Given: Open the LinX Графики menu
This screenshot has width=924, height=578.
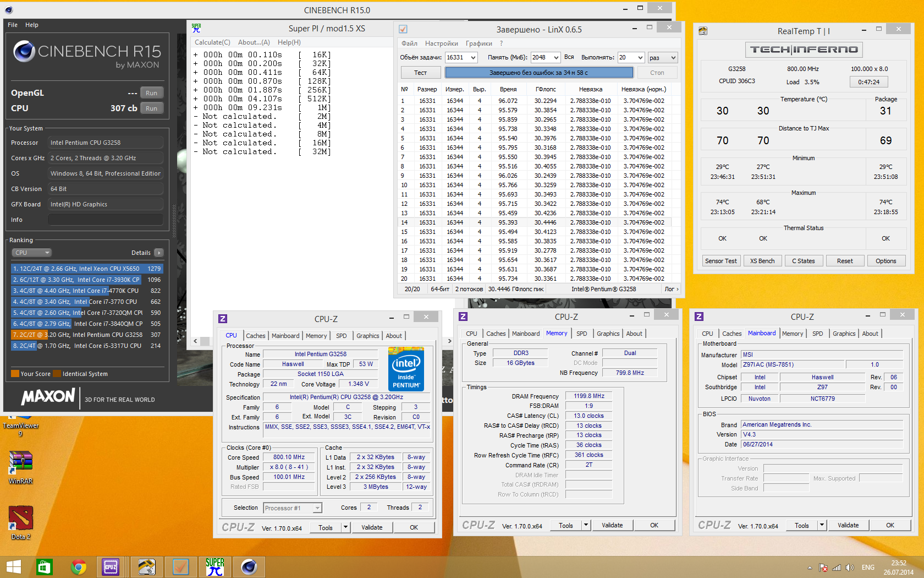Looking at the screenshot, I should click(479, 43).
